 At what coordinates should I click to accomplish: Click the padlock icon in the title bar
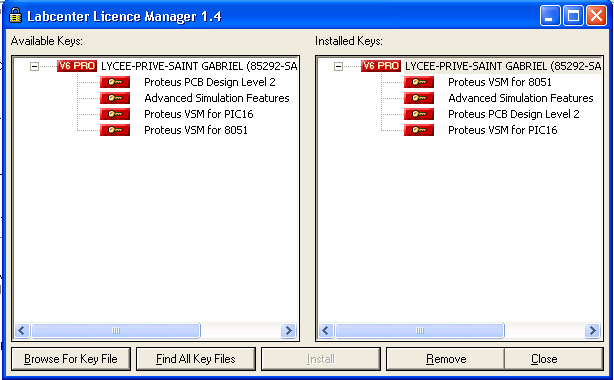(15, 16)
